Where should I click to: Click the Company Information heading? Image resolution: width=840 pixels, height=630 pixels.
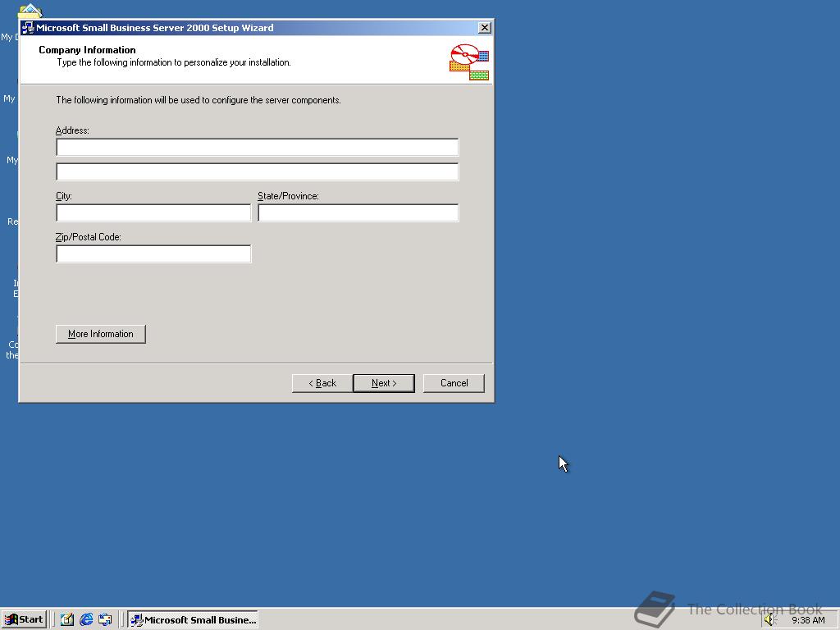click(x=87, y=50)
